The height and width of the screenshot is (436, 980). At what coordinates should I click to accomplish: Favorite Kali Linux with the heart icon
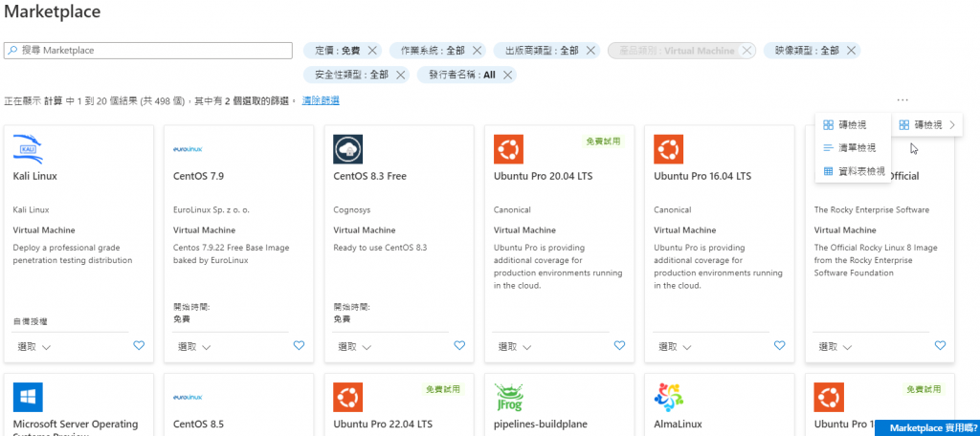(139, 345)
